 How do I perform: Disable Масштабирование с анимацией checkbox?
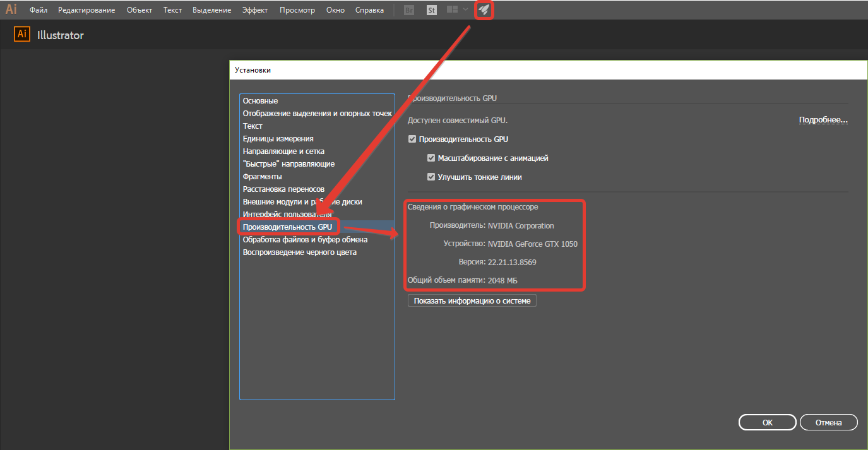(x=431, y=158)
